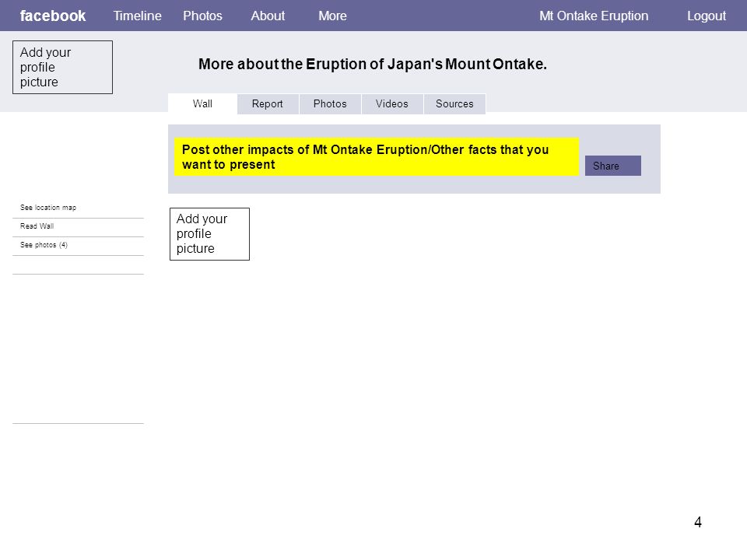The width and height of the screenshot is (747, 560).
Task: Click the yellow post input box
Action: [377, 156]
